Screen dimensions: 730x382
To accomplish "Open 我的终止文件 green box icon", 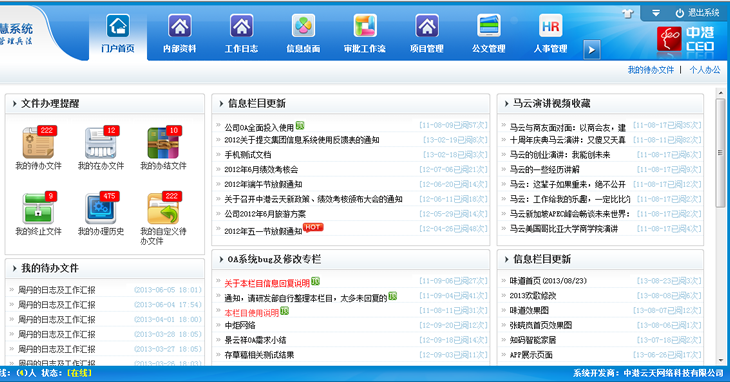I will 39,208.
